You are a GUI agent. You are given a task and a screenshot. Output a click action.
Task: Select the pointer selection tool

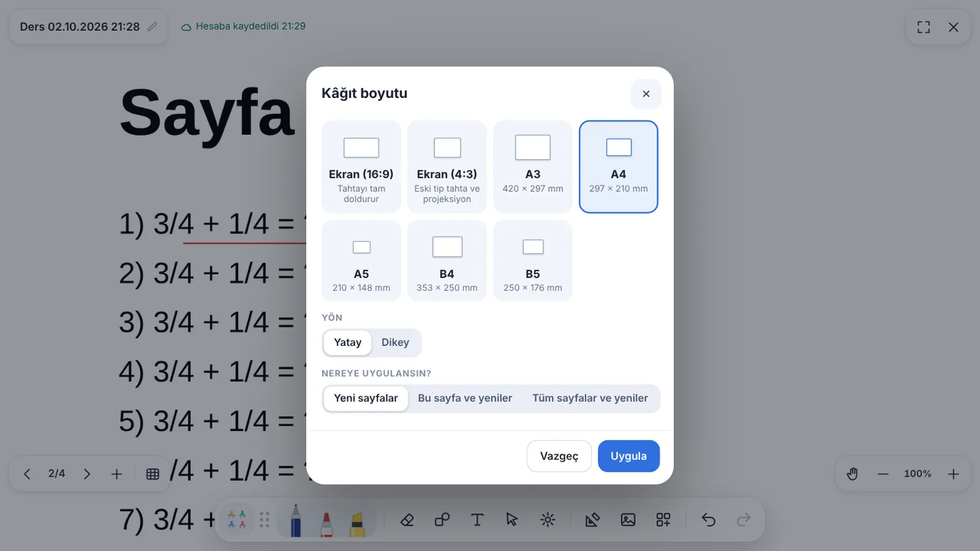coord(512,520)
